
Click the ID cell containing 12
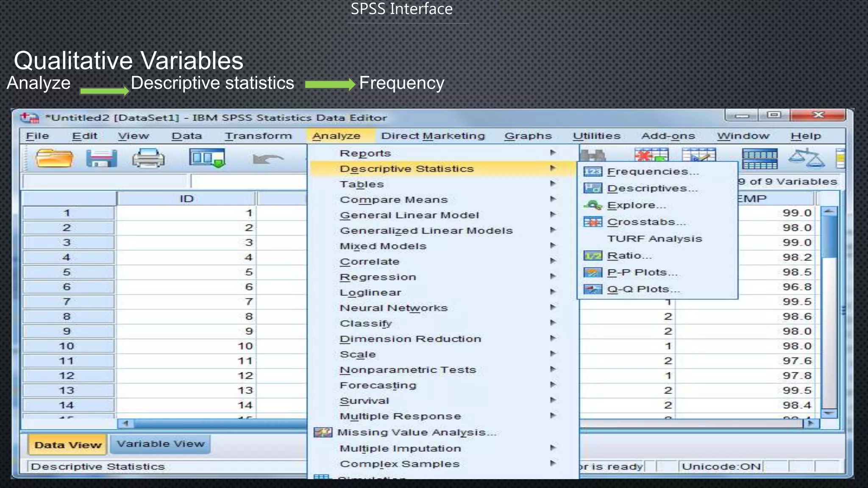186,376
